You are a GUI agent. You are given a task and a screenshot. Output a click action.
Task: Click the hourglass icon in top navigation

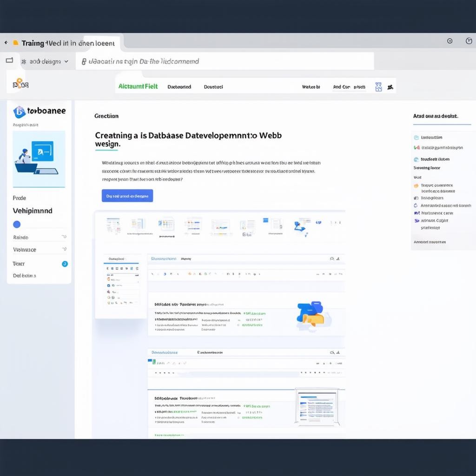378,86
